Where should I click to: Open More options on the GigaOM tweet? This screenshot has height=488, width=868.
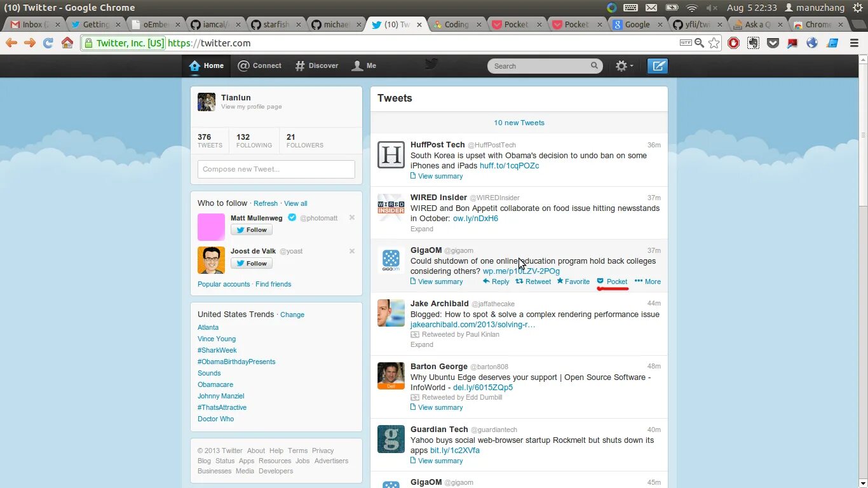pyautogui.click(x=648, y=281)
